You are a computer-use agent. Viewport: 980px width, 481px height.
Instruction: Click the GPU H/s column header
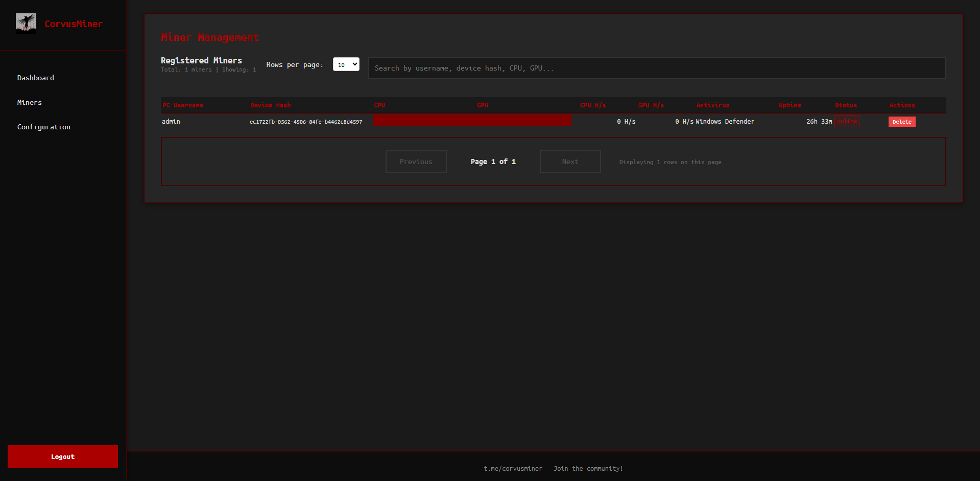[651, 105]
